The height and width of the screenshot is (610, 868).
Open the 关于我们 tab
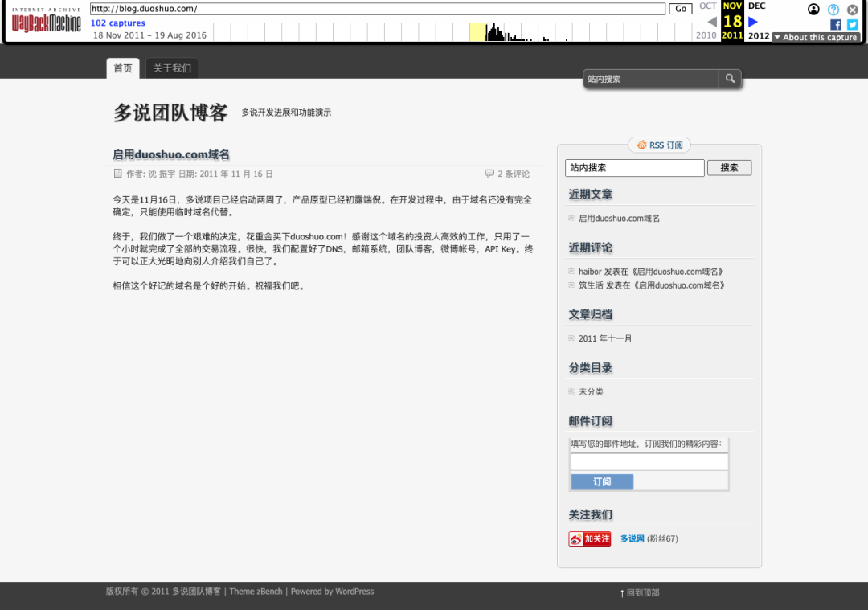[x=172, y=68]
